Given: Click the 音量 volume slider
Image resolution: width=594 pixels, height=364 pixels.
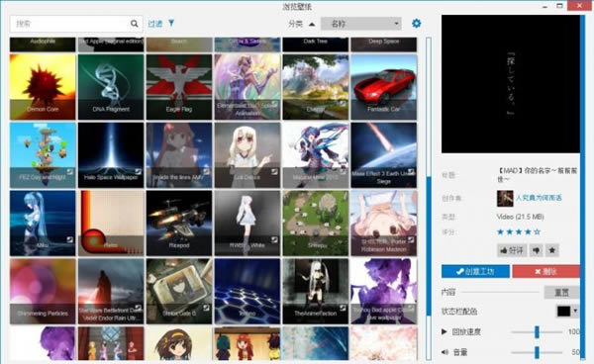Looking at the screenshot, I should 537,352.
